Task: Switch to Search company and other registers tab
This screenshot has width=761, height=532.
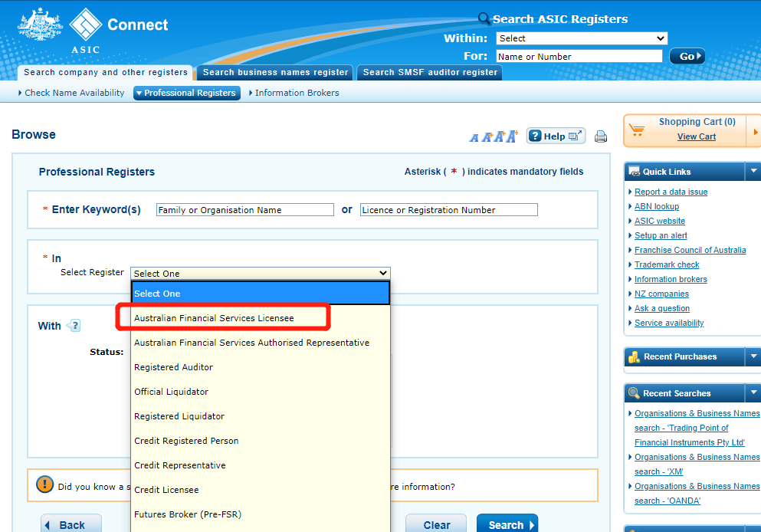Action: click(x=105, y=72)
